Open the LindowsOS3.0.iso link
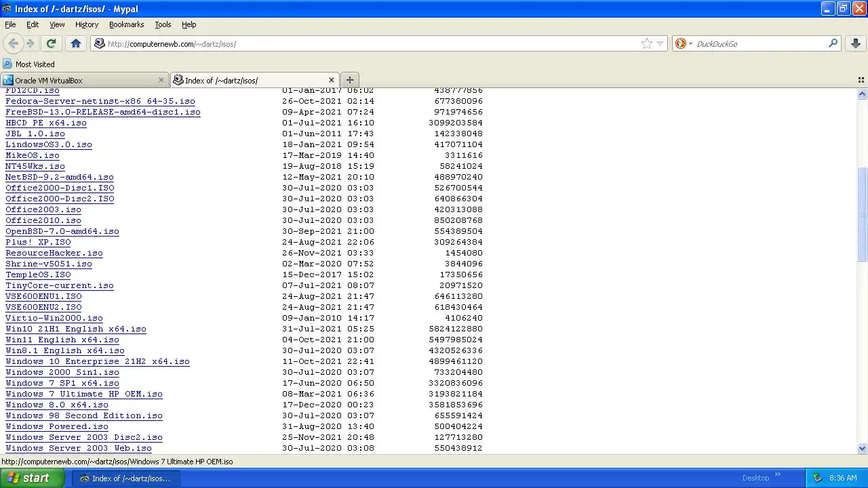This screenshot has height=488, width=868. (x=49, y=144)
